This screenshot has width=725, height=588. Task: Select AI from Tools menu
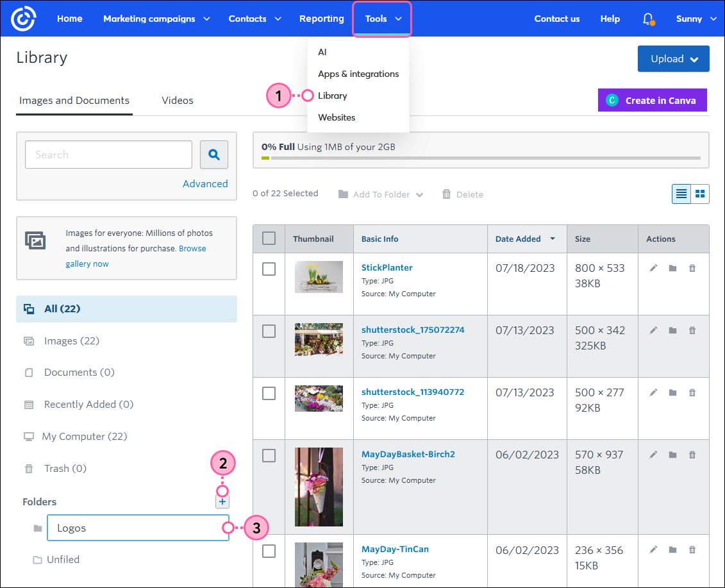click(322, 53)
